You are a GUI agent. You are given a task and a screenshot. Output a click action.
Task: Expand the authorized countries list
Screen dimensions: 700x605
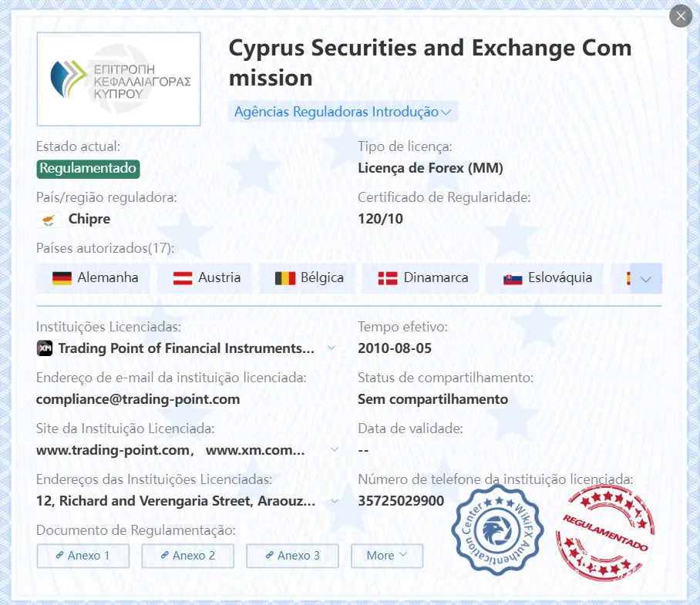(646, 279)
